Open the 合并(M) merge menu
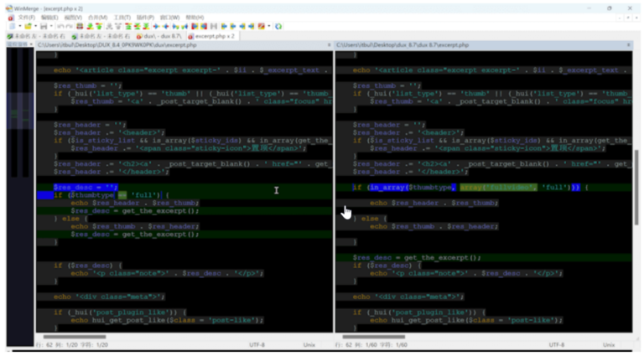The height and width of the screenshot is (356, 644). click(98, 17)
